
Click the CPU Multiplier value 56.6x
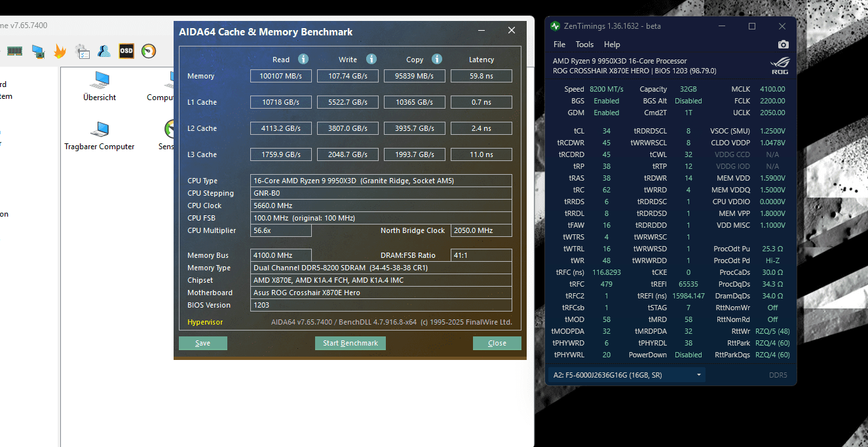point(281,230)
